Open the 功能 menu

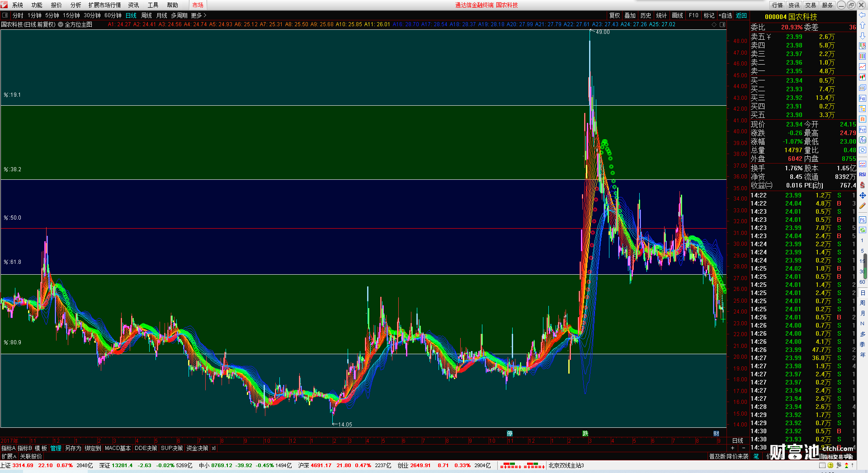click(37, 5)
